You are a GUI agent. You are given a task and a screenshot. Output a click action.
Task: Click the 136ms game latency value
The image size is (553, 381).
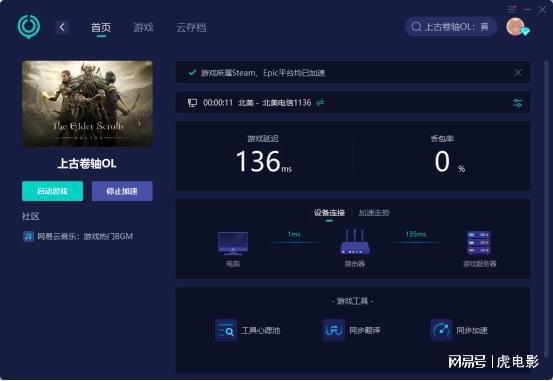[x=264, y=162]
